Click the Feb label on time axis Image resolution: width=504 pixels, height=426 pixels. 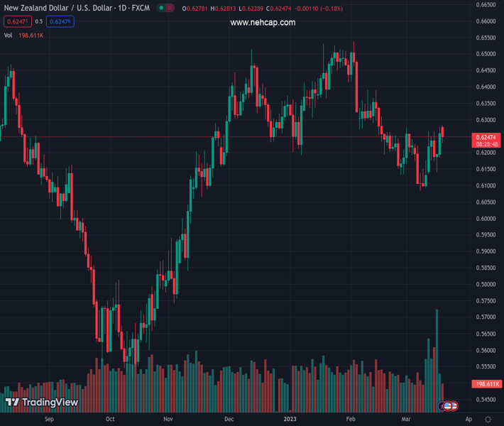[351, 420]
